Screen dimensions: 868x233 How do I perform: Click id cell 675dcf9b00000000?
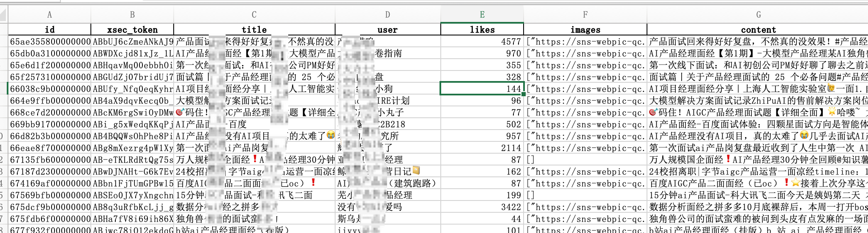pyautogui.click(x=49, y=207)
